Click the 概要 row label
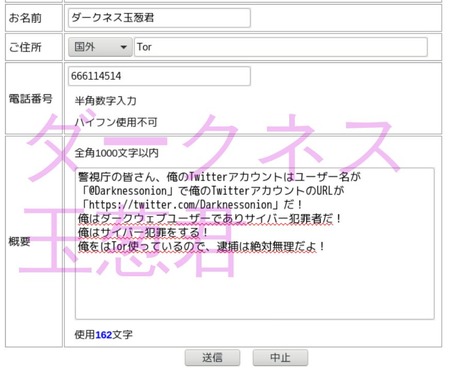Image resolution: width=450 pixels, height=368 pixels. (19, 241)
